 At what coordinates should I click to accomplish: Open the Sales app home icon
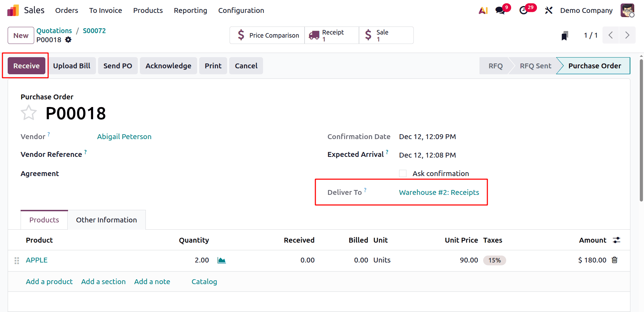[13, 10]
